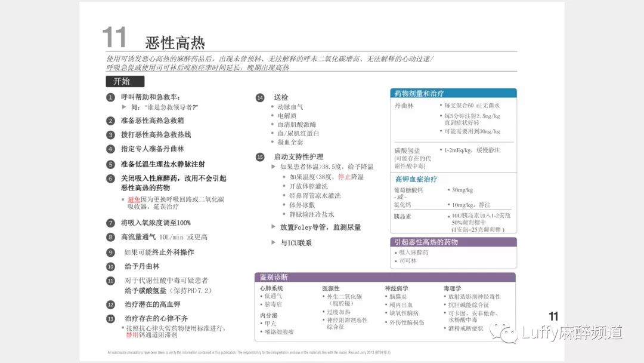
Task: Expand the arrow beside 如果患者体温>38.5度
Action: point(274,167)
